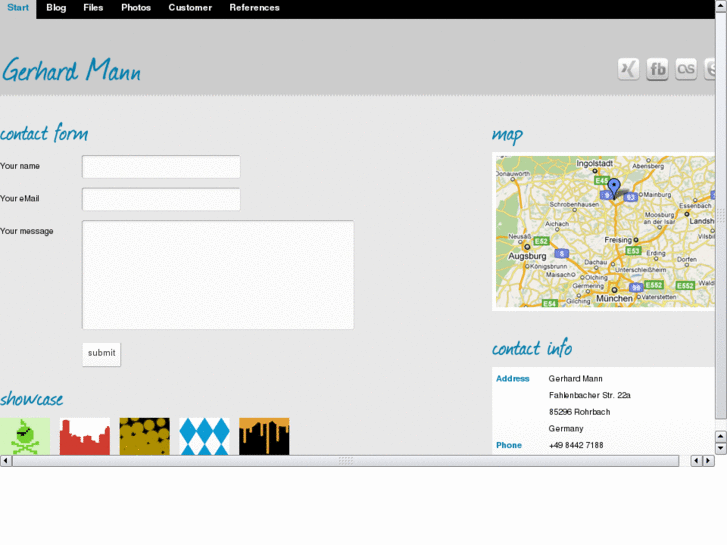Viewport: 727px width, 545px height.
Task: Open the Files menu item
Action: pyautogui.click(x=93, y=8)
